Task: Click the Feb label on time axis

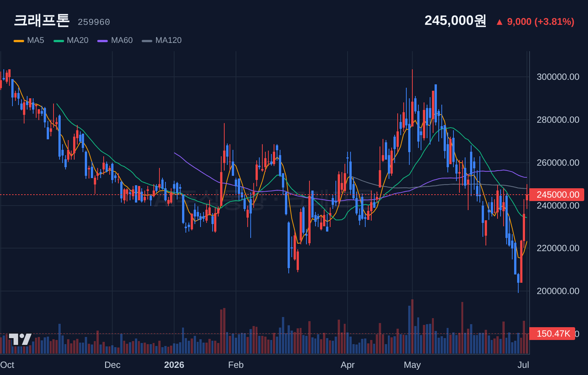Action: (236, 365)
